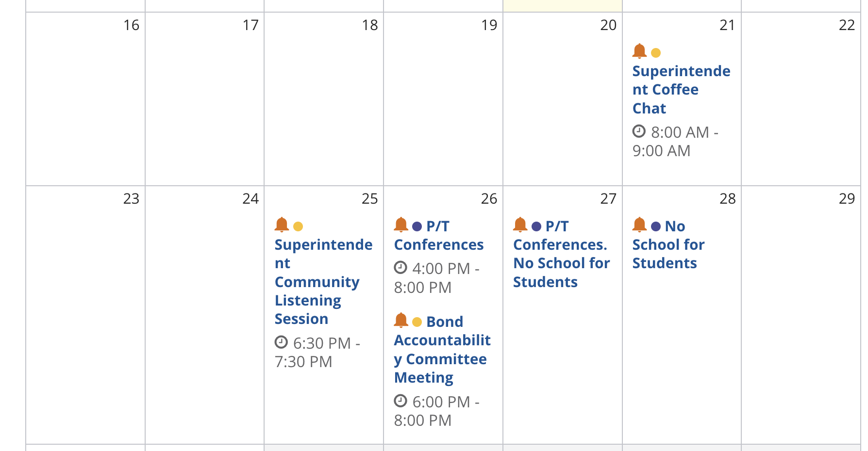The width and height of the screenshot is (868, 451).
Task: Click the purple category dot on P/T Conferences
Action: click(x=416, y=225)
